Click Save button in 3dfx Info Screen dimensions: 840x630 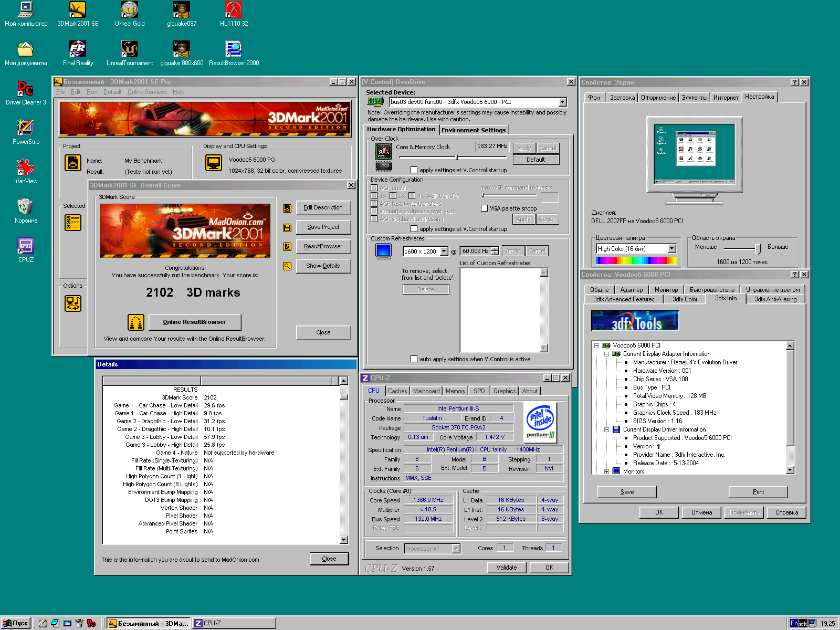pos(627,492)
